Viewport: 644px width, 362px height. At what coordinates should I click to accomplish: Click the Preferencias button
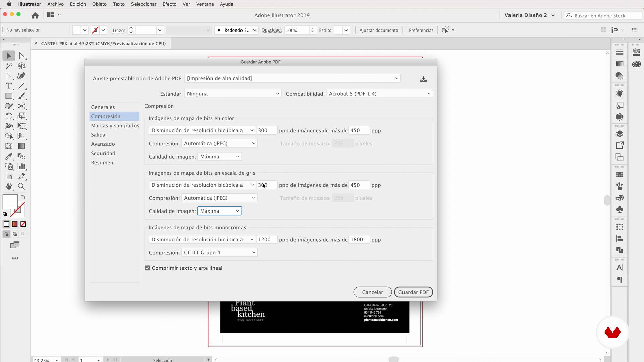(x=421, y=30)
